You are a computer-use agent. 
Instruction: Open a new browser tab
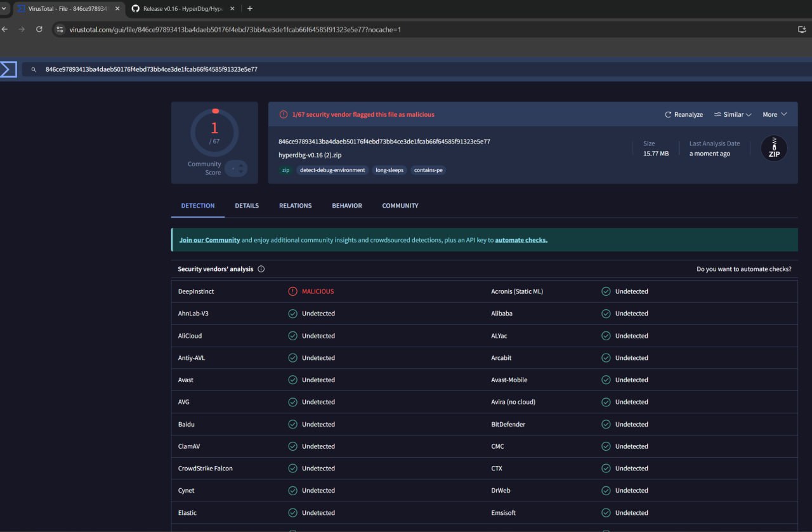[249, 9]
